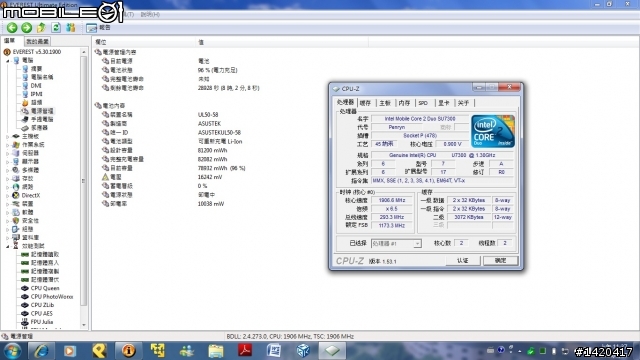Click the green Forward arrow in EVEREST toolbar
Viewport: 640px width, 360px height.
point(27,27)
